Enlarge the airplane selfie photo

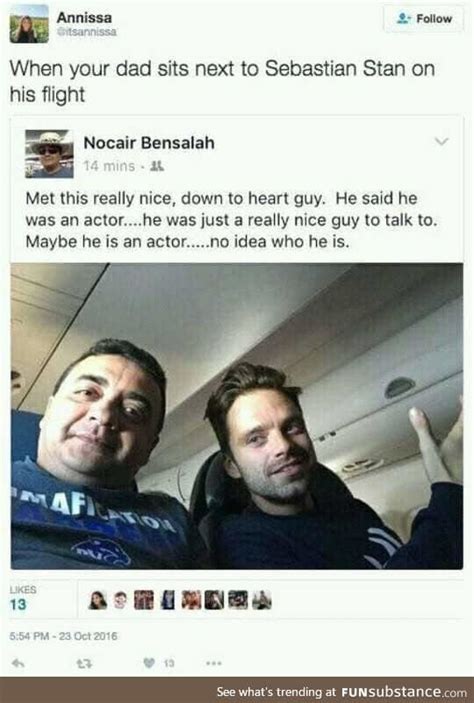click(237, 416)
